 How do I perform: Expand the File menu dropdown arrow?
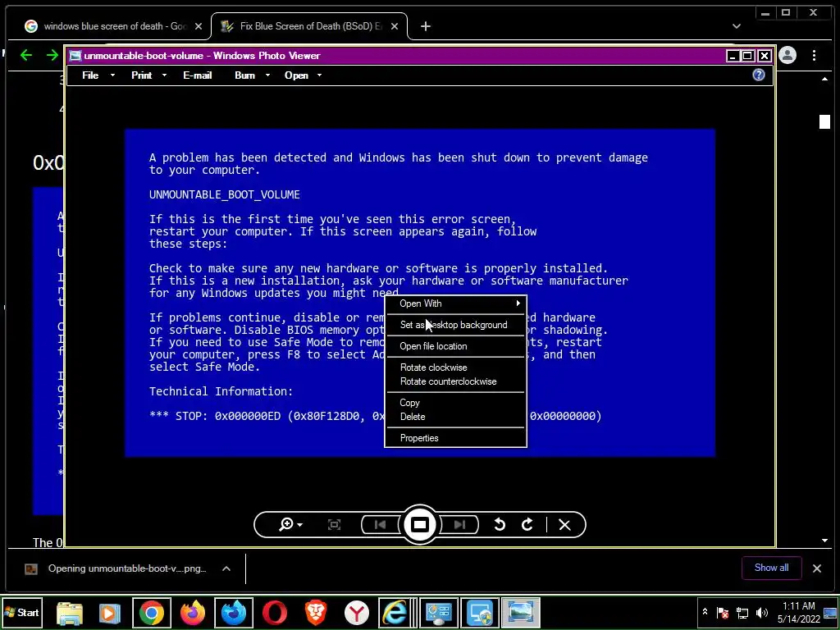pyautogui.click(x=112, y=75)
